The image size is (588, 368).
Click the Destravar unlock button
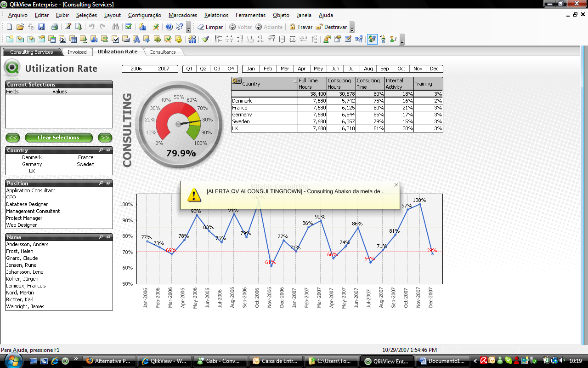point(331,27)
